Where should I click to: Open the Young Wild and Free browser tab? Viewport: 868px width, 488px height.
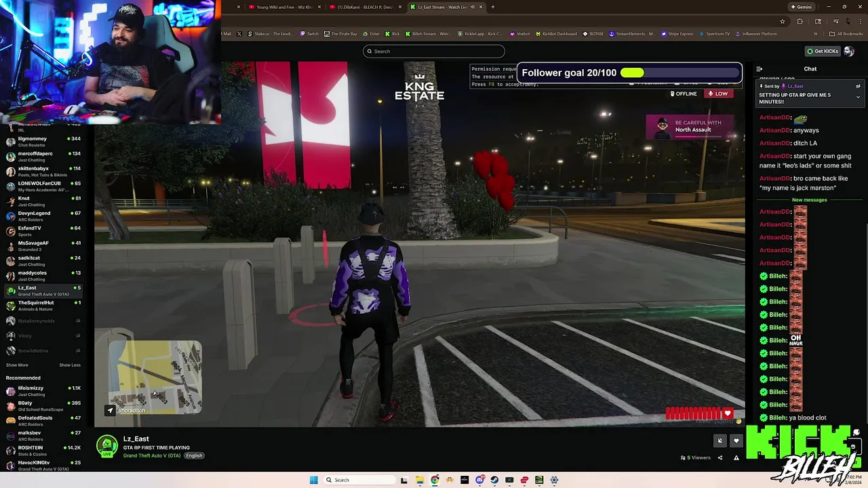tap(283, 7)
